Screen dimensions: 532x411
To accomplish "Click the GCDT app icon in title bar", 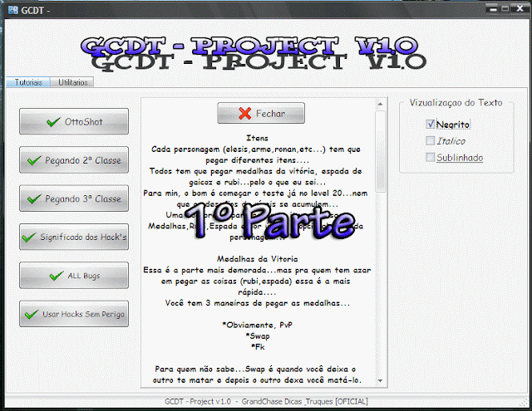I will click(13, 10).
